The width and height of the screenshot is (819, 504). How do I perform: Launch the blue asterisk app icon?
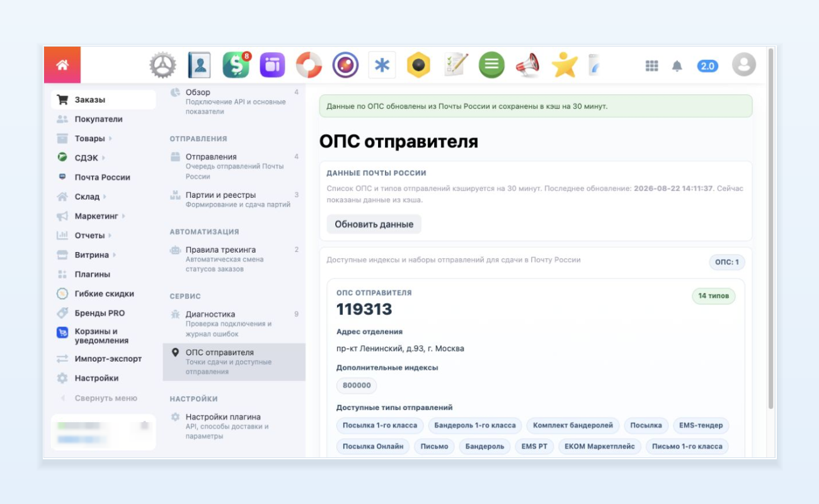[x=382, y=65]
